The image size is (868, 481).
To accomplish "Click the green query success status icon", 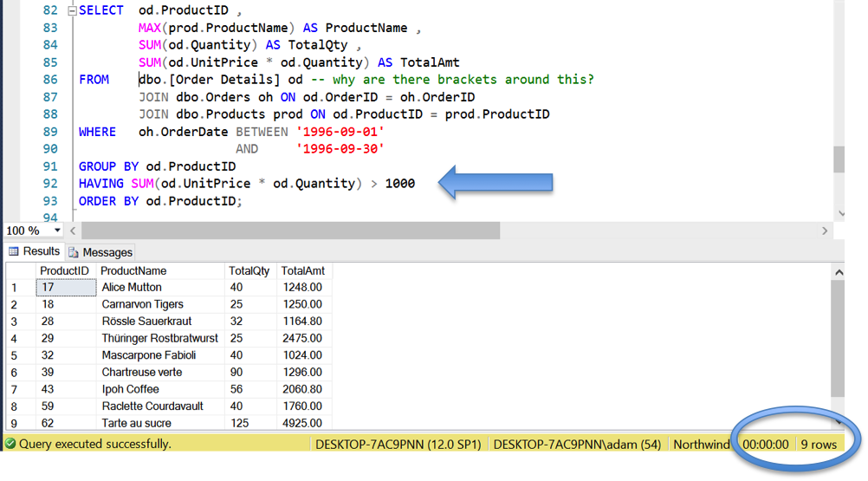I will pyautogui.click(x=10, y=444).
